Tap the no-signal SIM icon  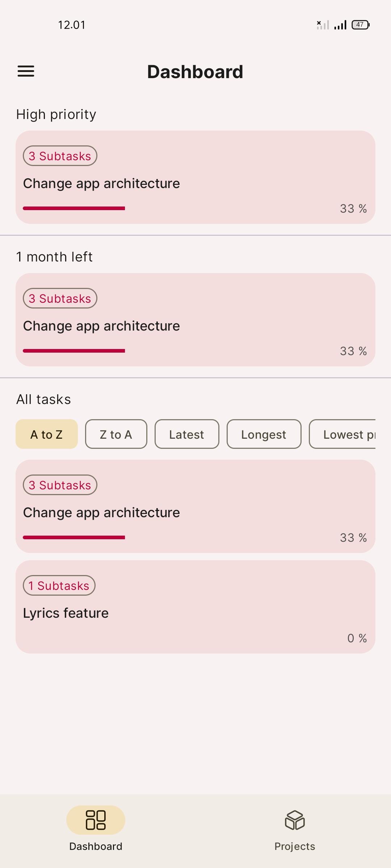click(323, 25)
